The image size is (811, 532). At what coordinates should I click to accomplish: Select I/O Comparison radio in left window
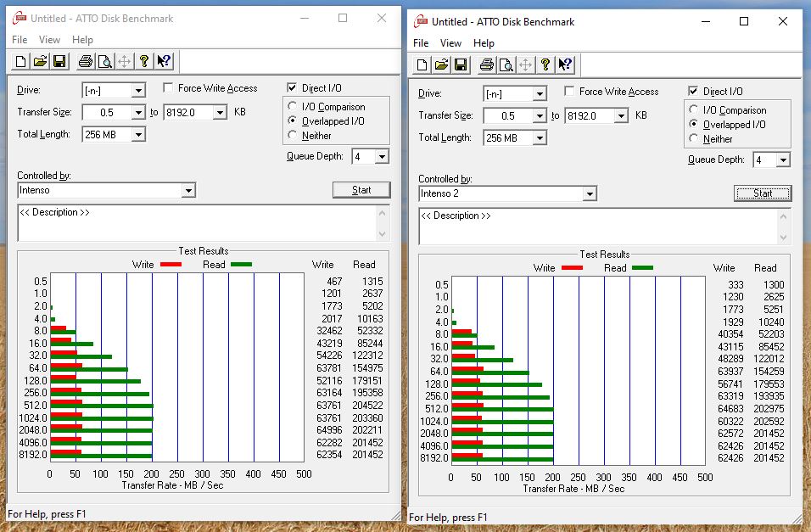click(x=292, y=106)
